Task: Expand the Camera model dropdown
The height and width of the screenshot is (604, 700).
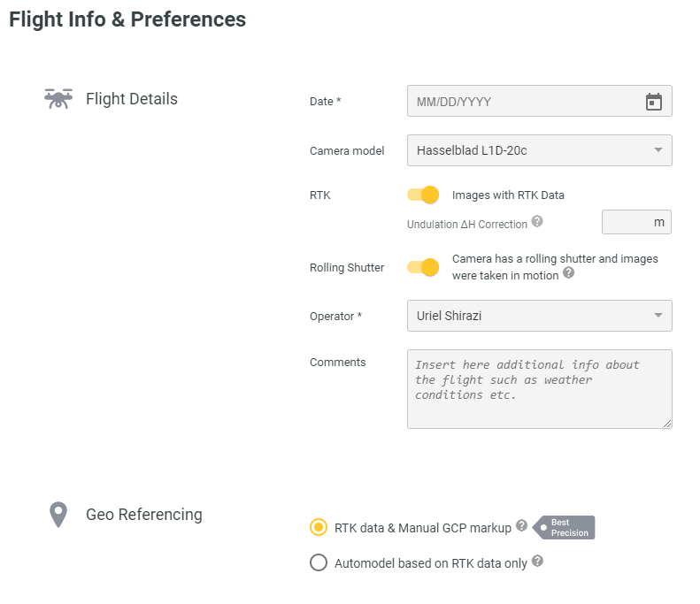Action: point(539,150)
